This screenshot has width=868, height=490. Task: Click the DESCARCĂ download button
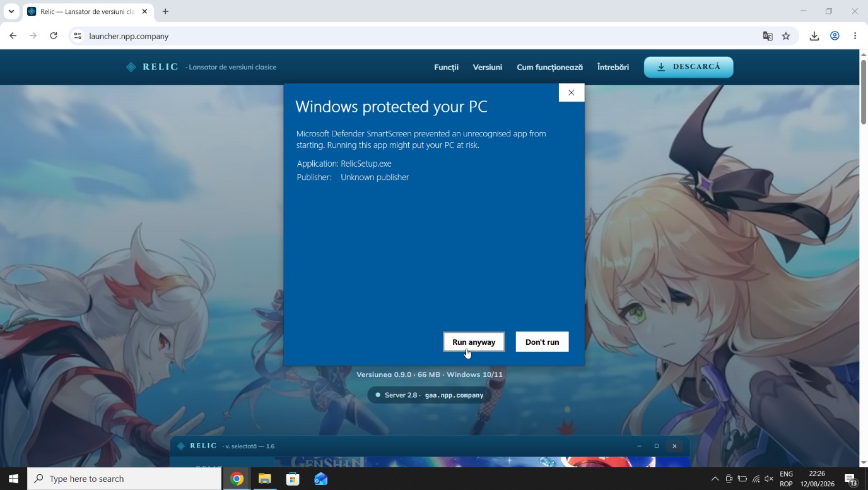pyautogui.click(x=688, y=67)
